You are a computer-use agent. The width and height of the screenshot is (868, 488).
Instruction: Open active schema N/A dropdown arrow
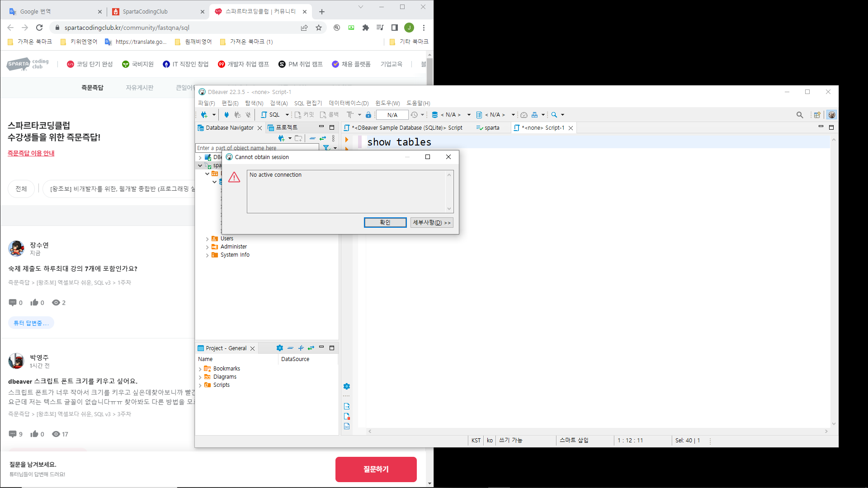point(513,115)
